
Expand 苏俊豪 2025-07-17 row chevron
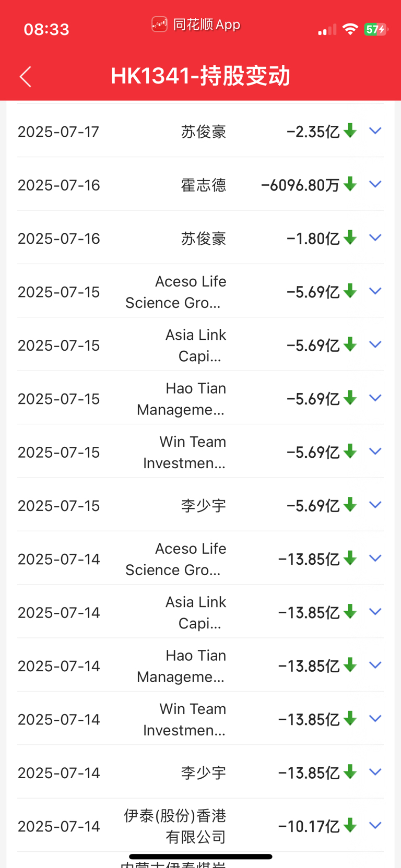tap(375, 130)
